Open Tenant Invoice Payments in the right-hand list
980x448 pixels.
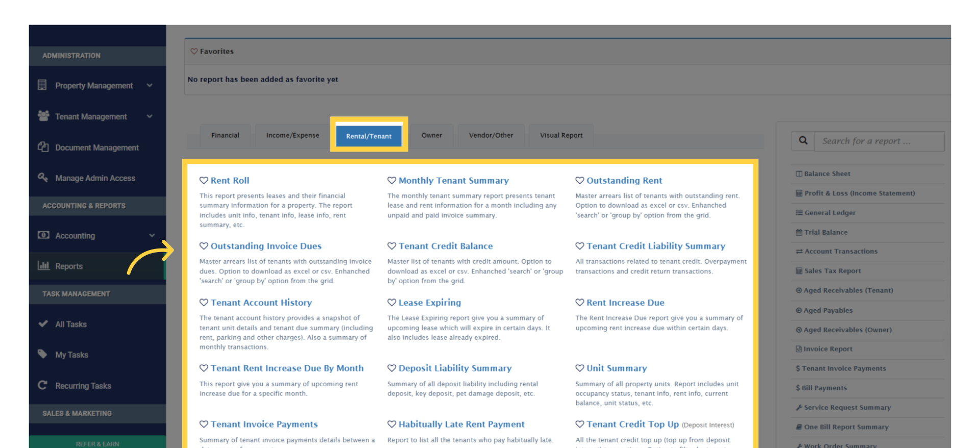pyautogui.click(x=844, y=368)
